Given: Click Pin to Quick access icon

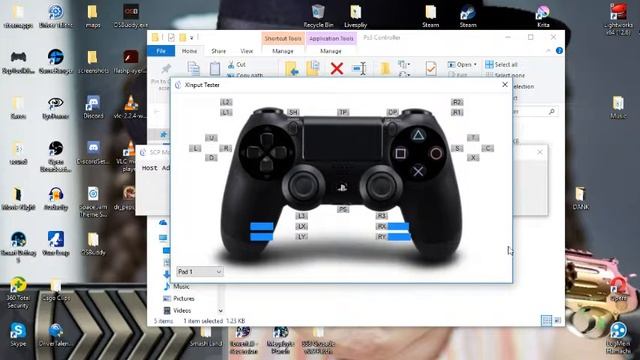Looking at the screenshot, I should click(165, 69).
